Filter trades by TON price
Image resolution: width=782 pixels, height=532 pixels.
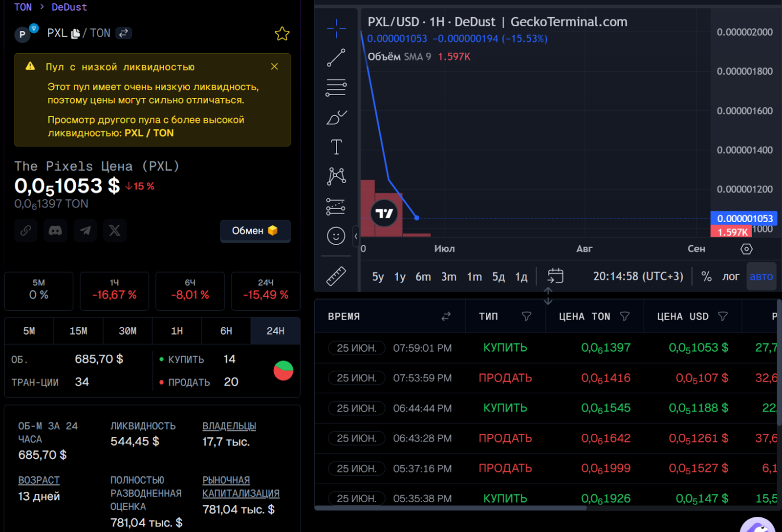625,317
